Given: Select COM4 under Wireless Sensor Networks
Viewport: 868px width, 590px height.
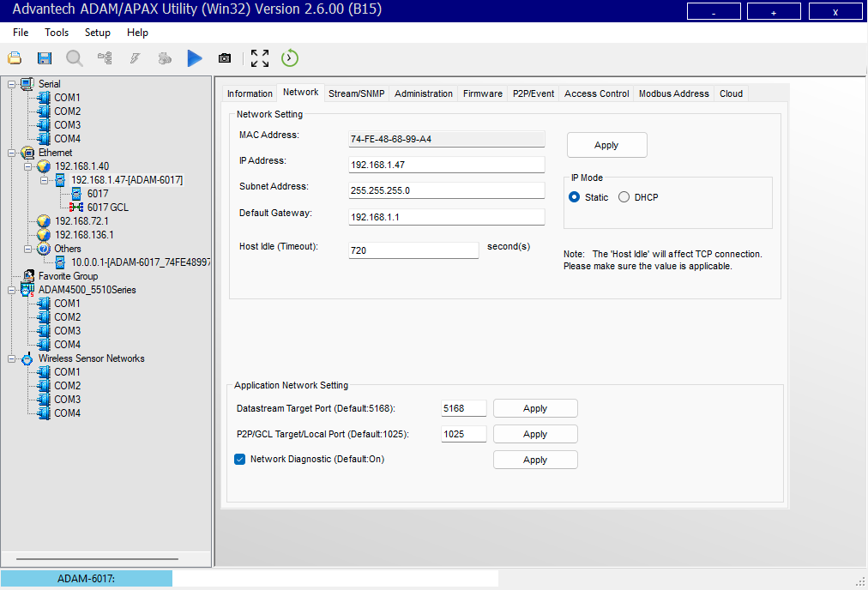Looking at the screenshot, I should tap(67, 412).
